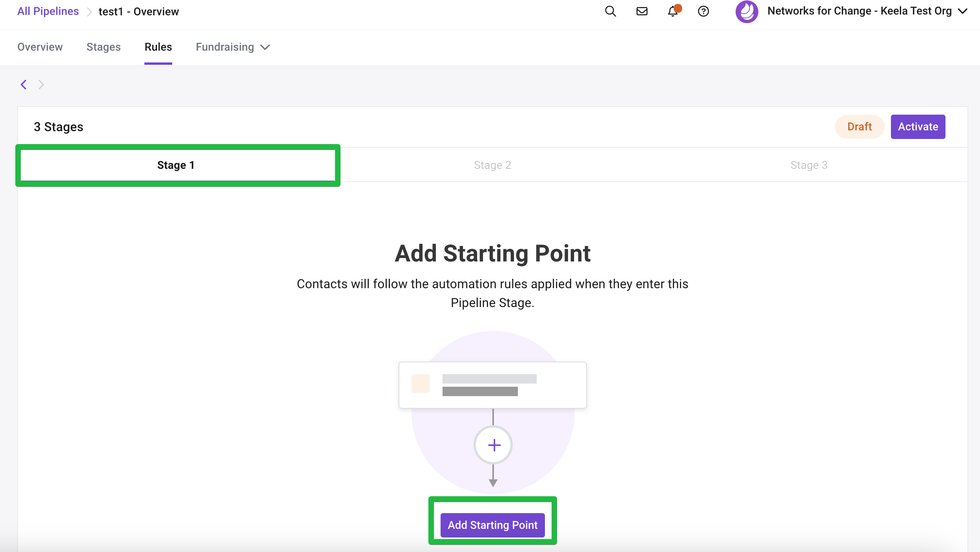Select the Stage 1 tab
This screenshot has height=552, width=980.
tap(176, 165)
